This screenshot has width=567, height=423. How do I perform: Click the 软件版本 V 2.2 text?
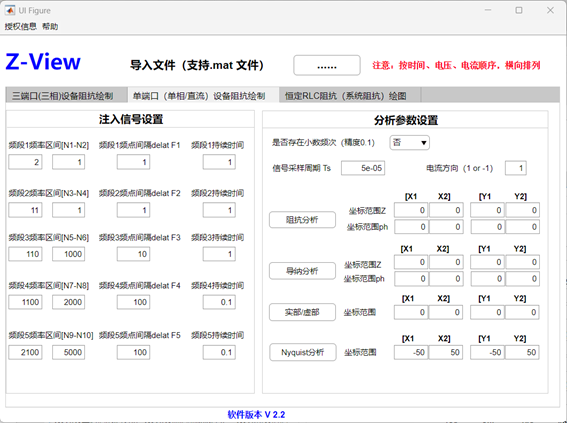tap(256, 414)
